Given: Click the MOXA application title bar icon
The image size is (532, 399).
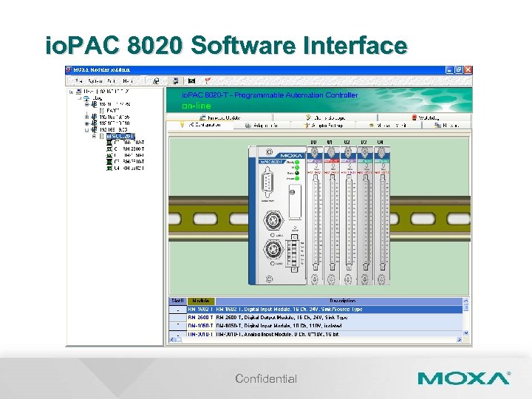Looking at the screenshot, I should (69, 69).
